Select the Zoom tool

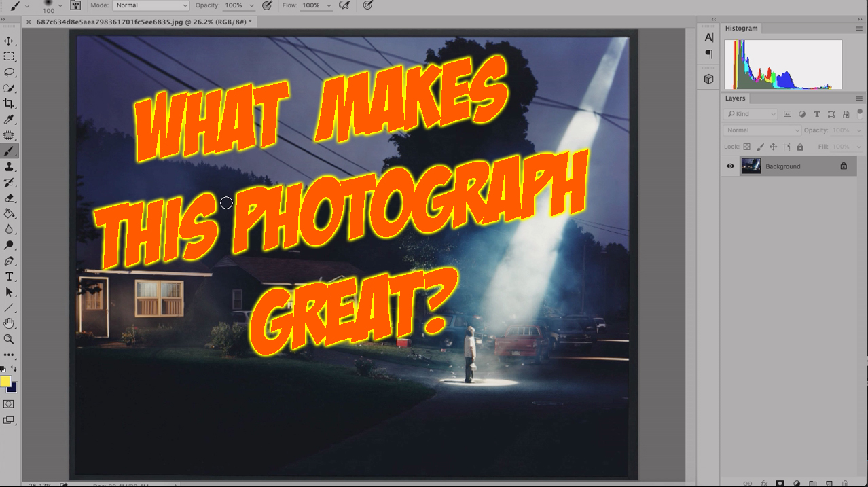pyautogui.click(x=9, y=339)
